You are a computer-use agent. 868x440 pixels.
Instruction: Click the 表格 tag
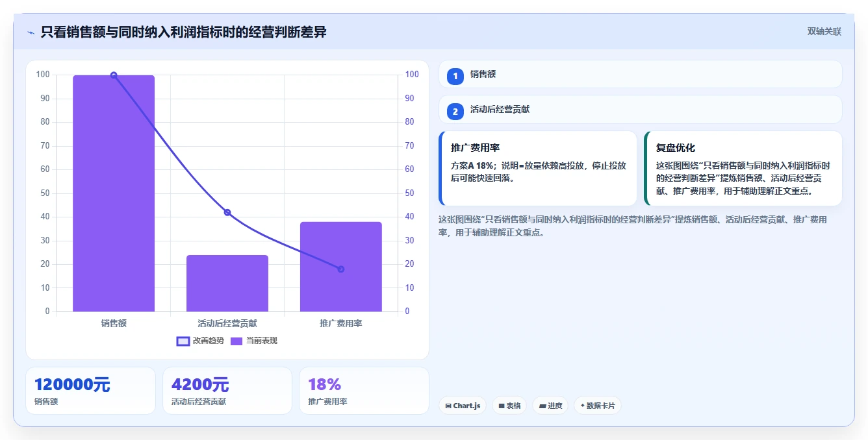pyautogui.click(x=509, y=406)
